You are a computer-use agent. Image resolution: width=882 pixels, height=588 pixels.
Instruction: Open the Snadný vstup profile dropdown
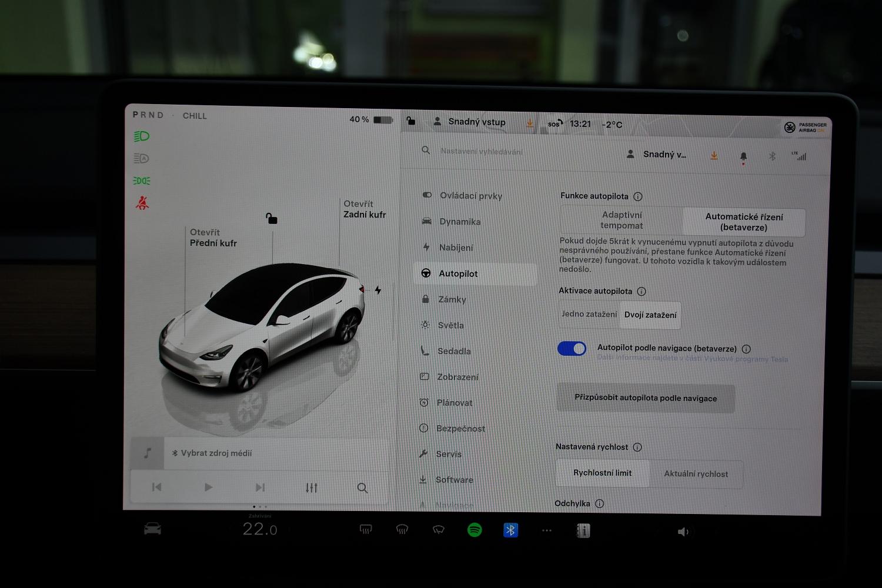click(657, 155)
